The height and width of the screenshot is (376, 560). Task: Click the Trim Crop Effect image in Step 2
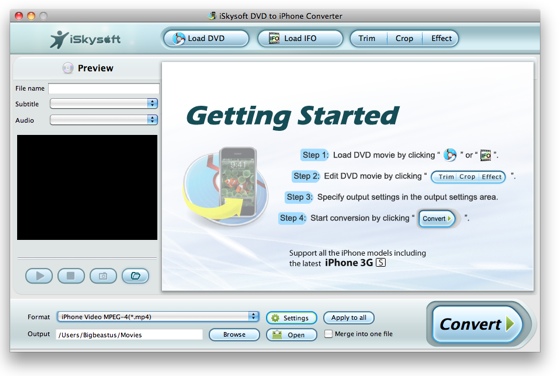click(x=468, y=177)
